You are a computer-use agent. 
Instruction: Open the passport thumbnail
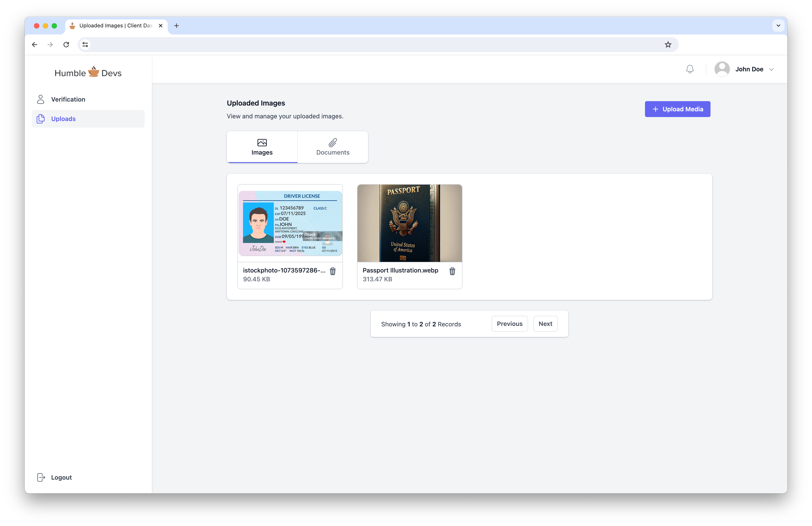point(409,223)
